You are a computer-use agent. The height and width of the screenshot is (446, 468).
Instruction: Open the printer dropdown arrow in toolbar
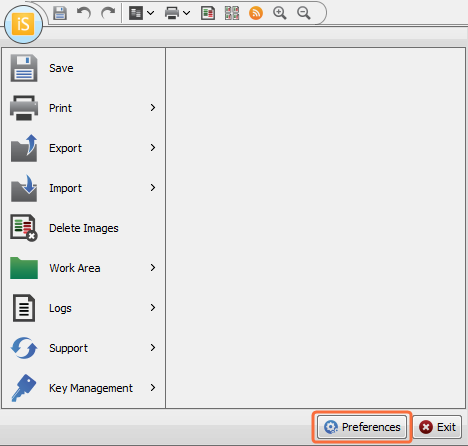(187, 13)
